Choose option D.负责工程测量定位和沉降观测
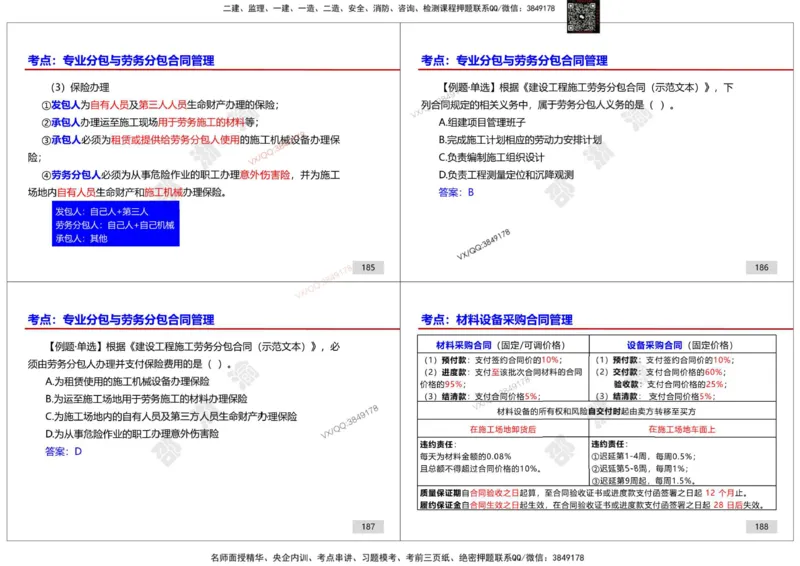Viewport: 800px width, 566px height. pyautogui.click(x=506, y=175)
